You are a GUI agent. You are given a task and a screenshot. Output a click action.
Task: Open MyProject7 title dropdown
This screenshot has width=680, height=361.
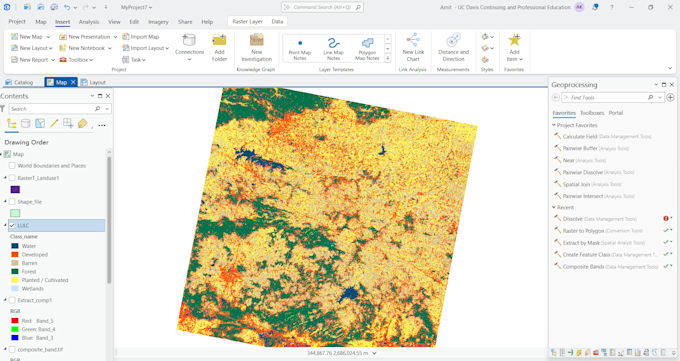(150, 7)
